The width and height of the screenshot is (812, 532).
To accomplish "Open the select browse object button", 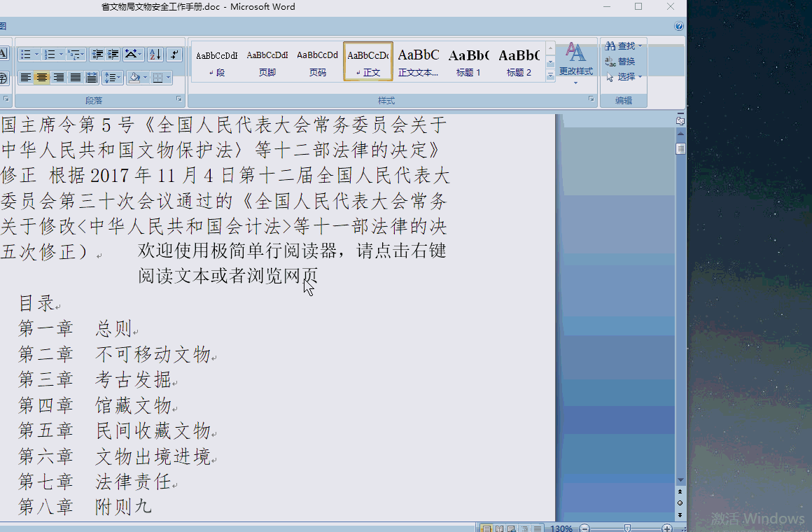I will point(680,503).
